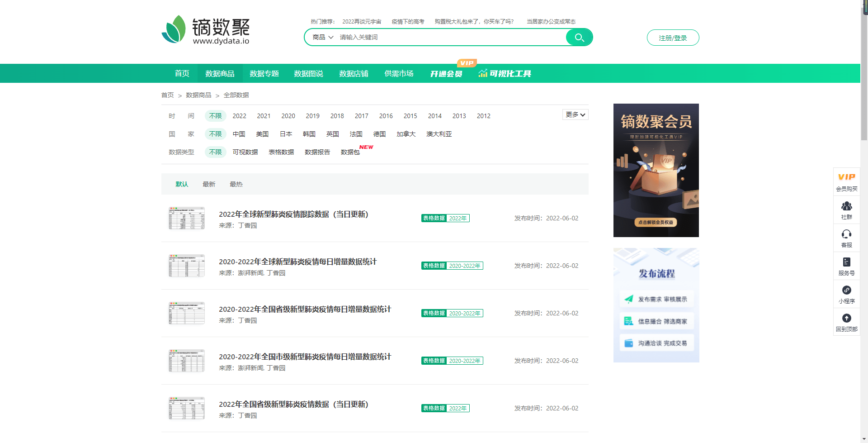Open 2022年全球新型肺炎疫情跟踪数据 article link
The image size is (868, 443).
[x=293, y=214]
